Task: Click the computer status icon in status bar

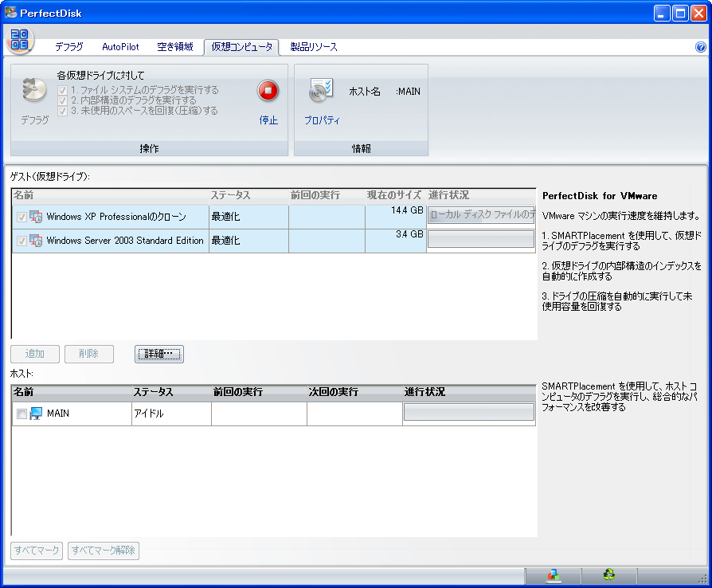Action: (x=553, y=576)
